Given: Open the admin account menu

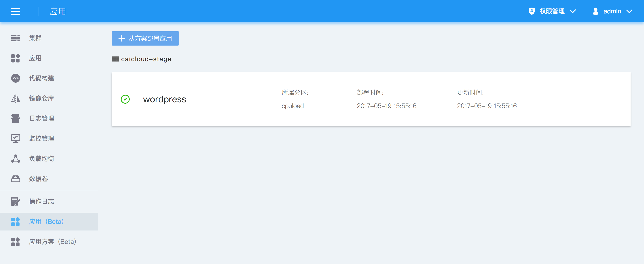Looking at the screenshot, I should coord(612,11).
